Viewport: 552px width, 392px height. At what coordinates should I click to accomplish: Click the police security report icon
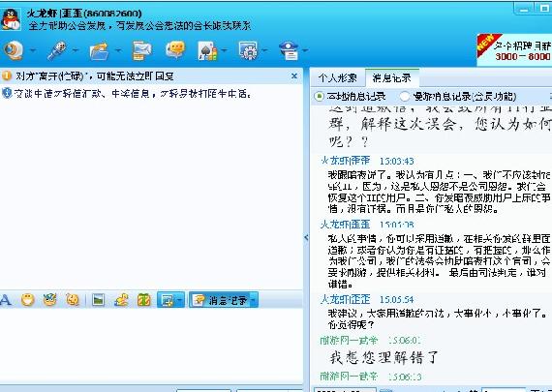coord(289,51)
